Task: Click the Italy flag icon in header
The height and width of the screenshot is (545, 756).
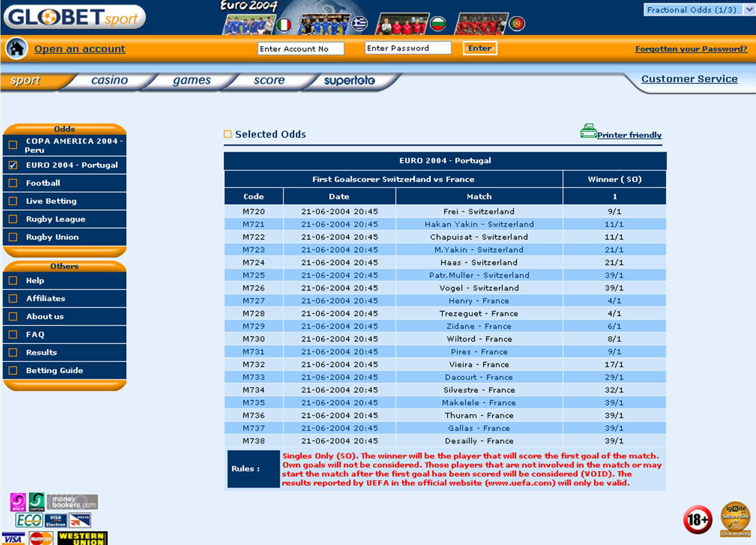Action: point(284,24)
